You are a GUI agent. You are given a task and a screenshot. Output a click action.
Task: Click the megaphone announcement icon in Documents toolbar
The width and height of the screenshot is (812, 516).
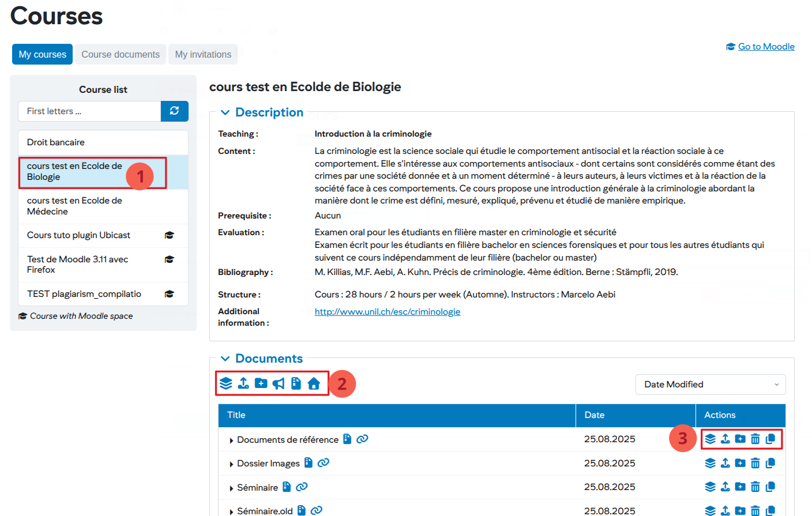click(x=279, y=383)
